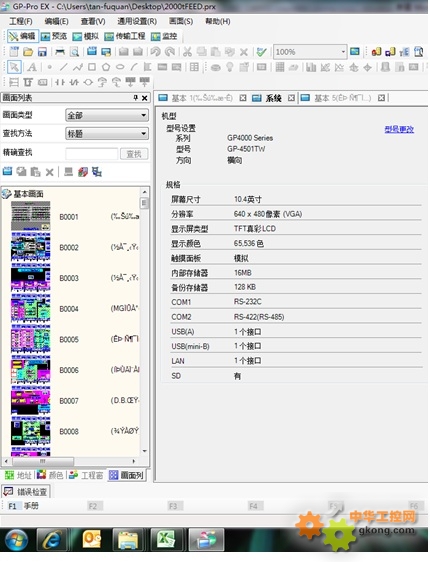430x562 pixels.
Task: Select the B0002 row label
Action: (x=69, y=247)
